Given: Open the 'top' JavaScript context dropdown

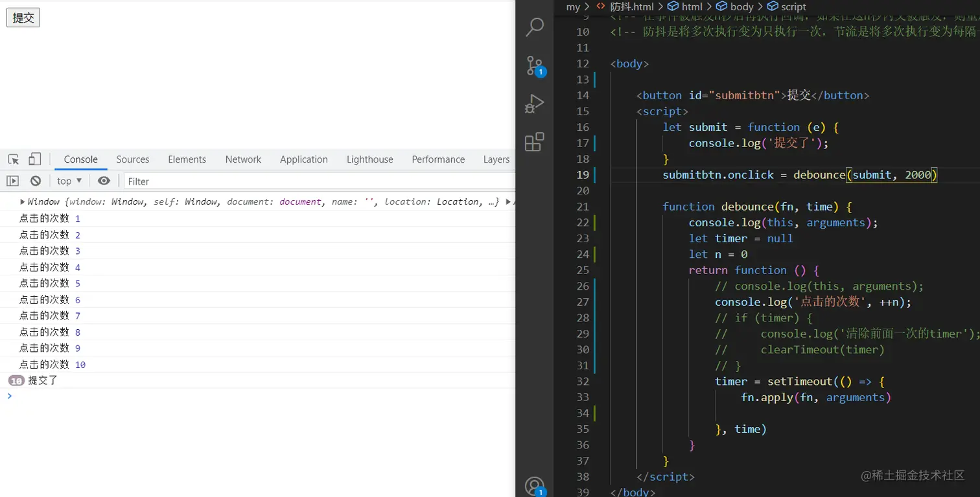Looking at the screenshot, I should click(69, 181).
